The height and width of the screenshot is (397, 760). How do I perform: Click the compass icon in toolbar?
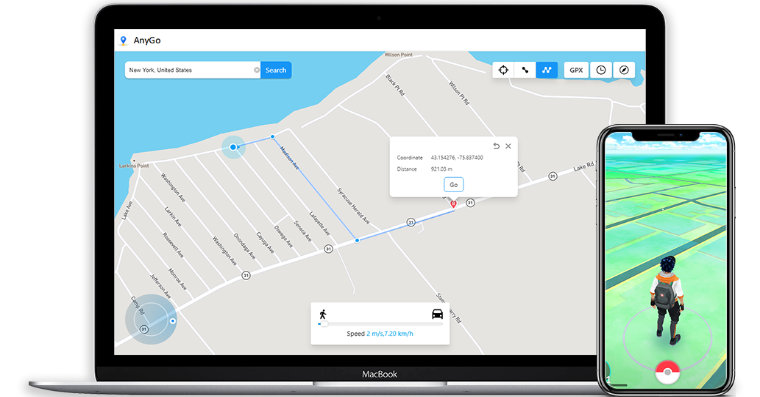[624, 70]
